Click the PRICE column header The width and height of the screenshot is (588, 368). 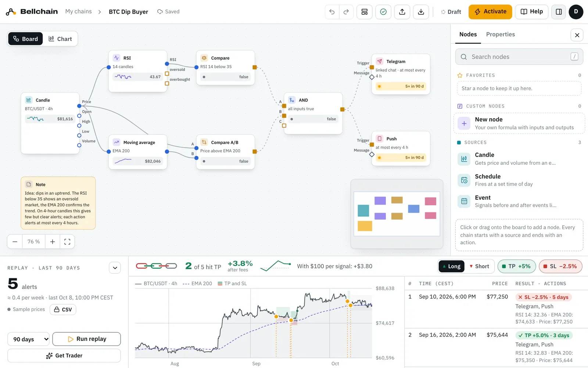tap(500, 284)
